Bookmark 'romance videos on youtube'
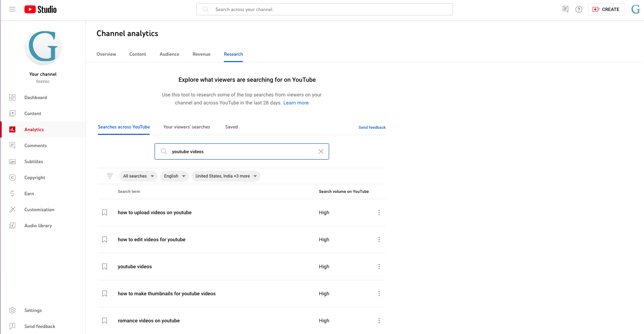644x334 pixels. coord(105,321)
